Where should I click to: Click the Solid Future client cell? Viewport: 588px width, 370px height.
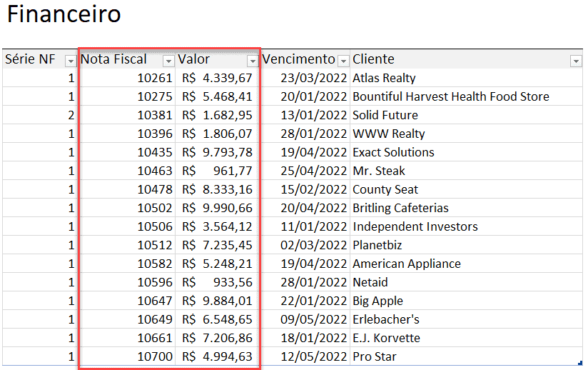coord(466,115)
